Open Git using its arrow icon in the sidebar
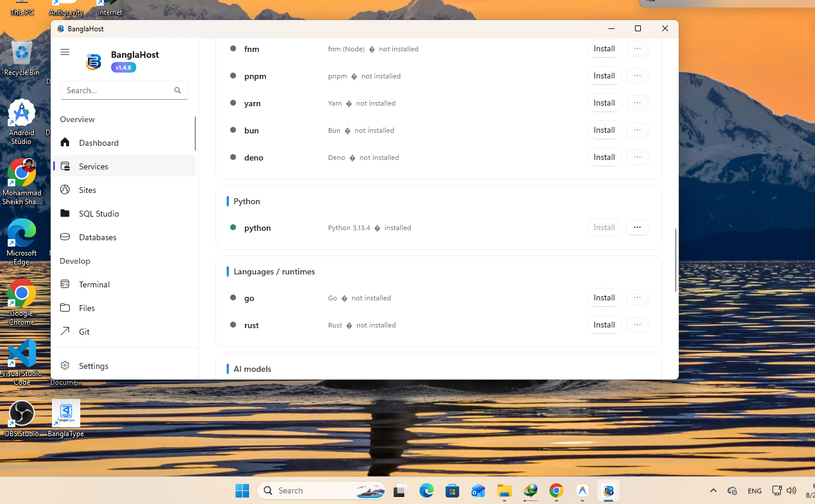 (x=66, y=332)
